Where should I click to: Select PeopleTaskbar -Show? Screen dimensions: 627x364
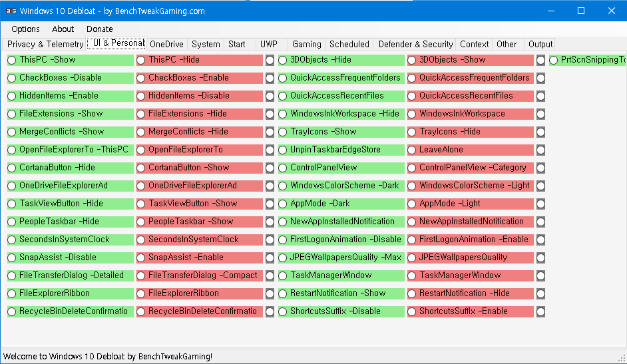(200, 222)
